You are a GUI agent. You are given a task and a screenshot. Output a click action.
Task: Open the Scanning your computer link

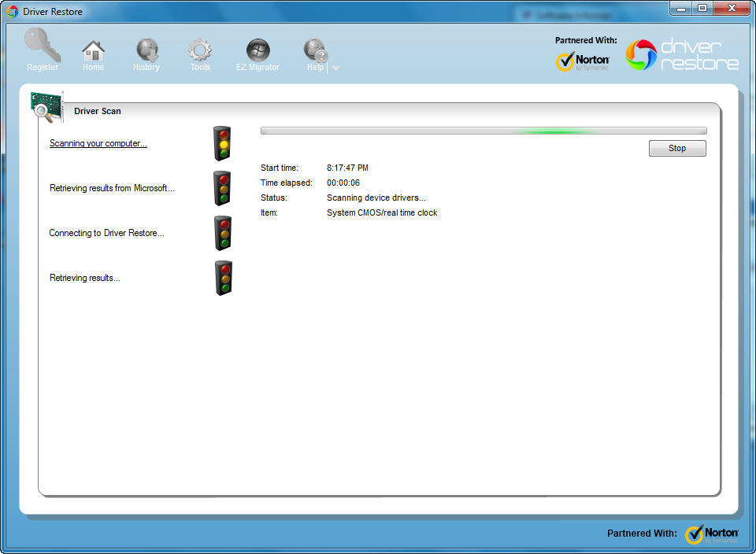(98, 143)
